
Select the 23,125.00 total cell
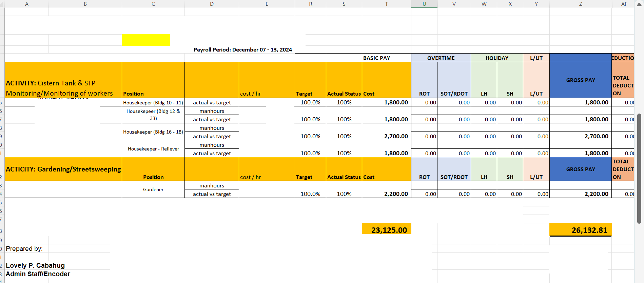387,230
